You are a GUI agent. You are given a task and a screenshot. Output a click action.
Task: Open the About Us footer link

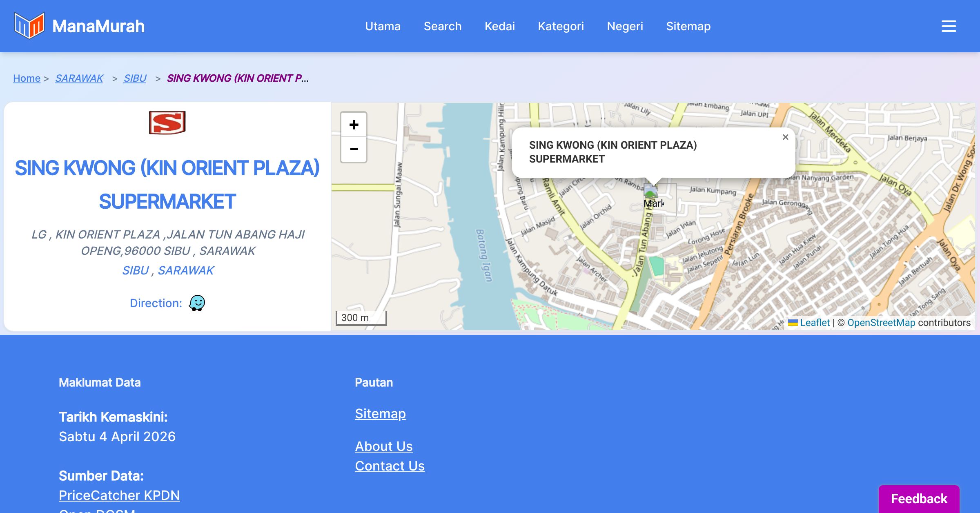click(x=383, y=446)
